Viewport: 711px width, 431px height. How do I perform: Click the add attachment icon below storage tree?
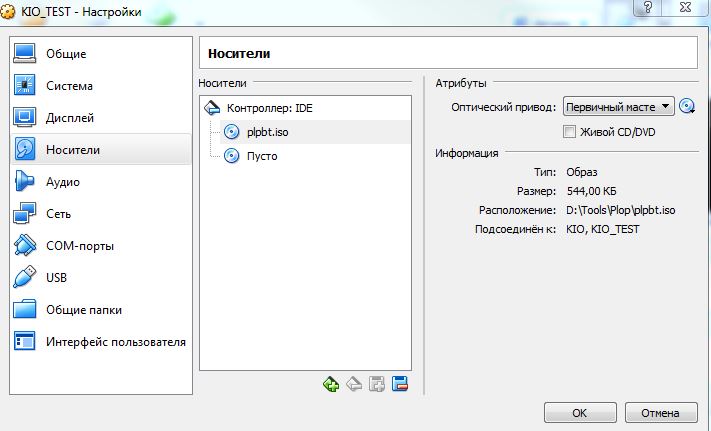(x=377, y=383)
